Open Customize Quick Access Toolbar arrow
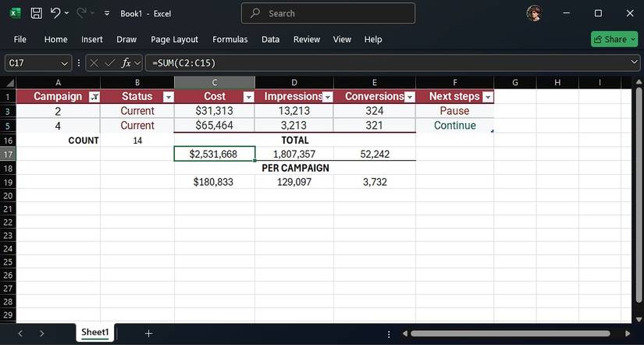The width and height of the screenshot is (644, 345). (x=107, y=13)
